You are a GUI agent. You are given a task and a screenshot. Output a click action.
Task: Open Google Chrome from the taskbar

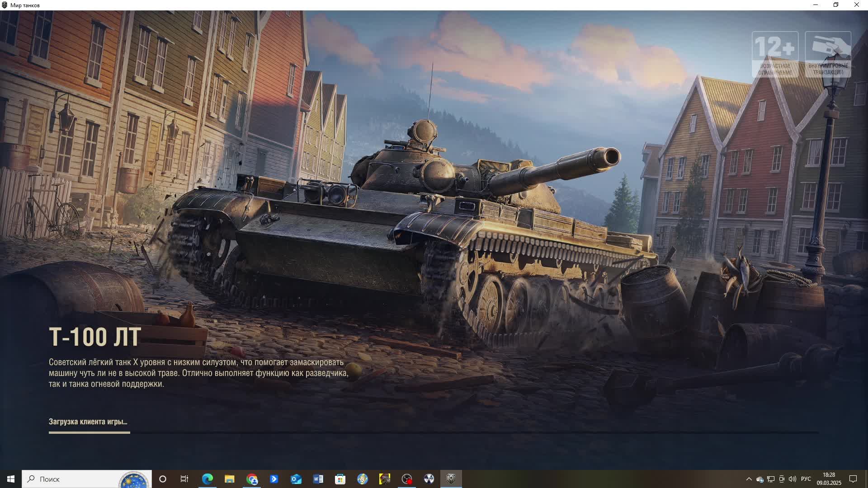click(x=252, y=479)
